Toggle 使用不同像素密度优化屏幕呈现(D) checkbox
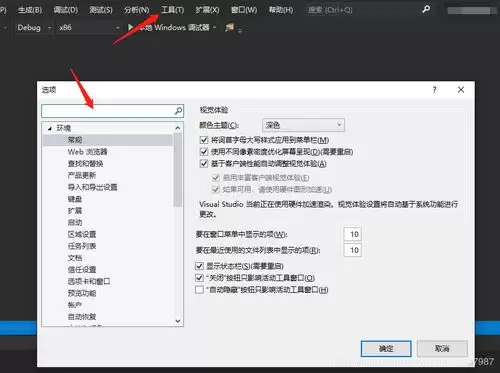The width and height of the screenshot is (500, 373). pos(204,152)
